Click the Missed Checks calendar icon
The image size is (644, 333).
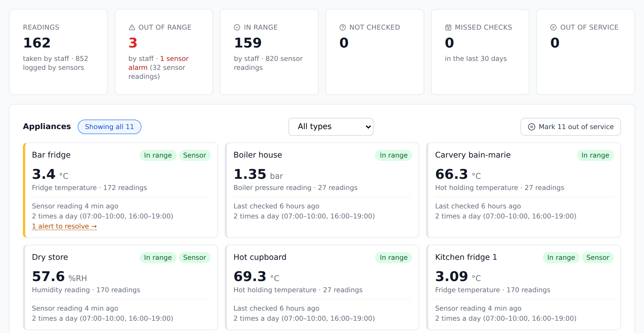pyautogui.click(x=448, y=27)
